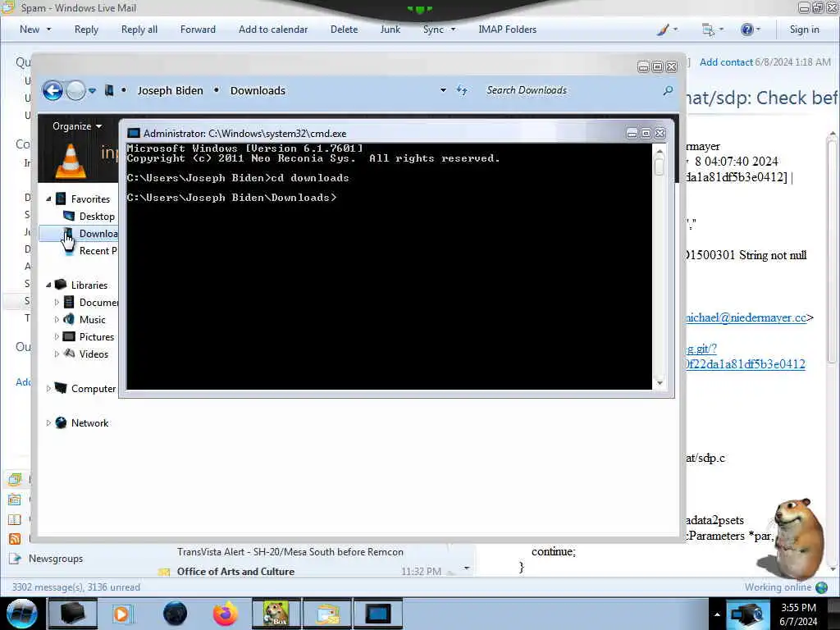This screenshot has width=840, height=630.
Task: Click the Windows Start orb
Action: click(x=21, y=614)
